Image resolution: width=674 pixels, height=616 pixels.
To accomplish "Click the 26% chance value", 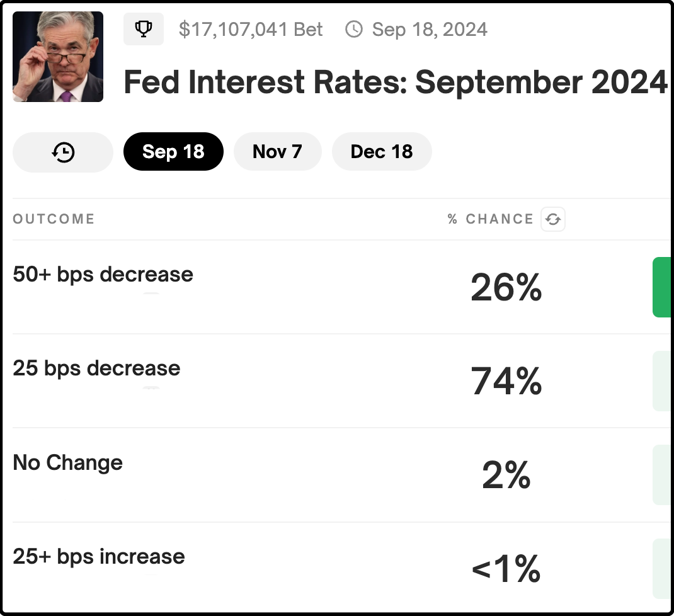I will click(506, 287).
